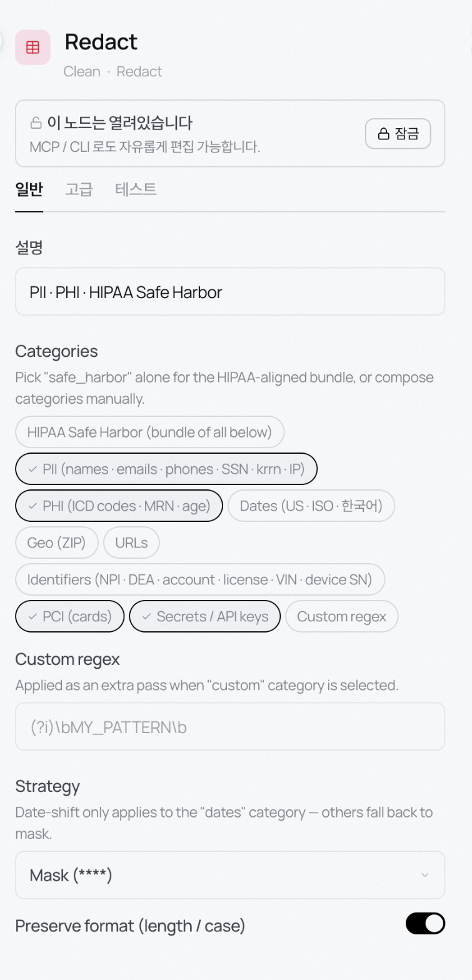Click the 설명 description field
The image size is (472, 980).
coord(230,292)
